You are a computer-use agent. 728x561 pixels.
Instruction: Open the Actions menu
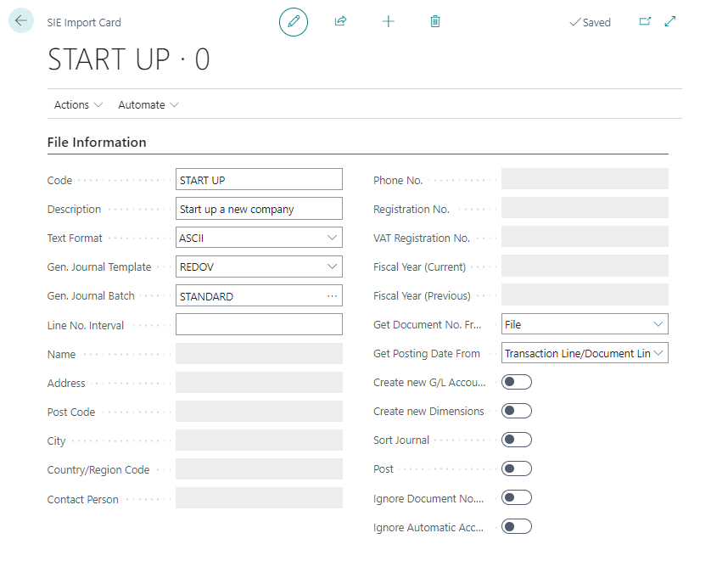click(x=78, y=105)
